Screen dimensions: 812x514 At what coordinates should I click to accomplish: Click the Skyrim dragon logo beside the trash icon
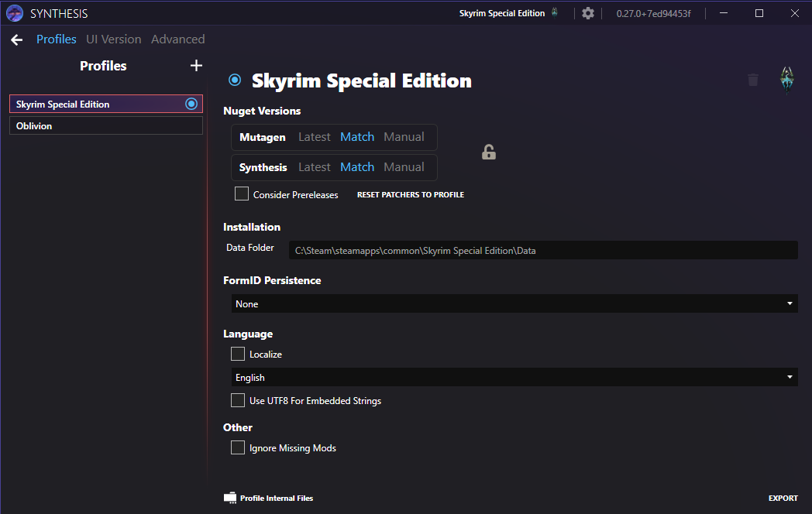[787, 79]
